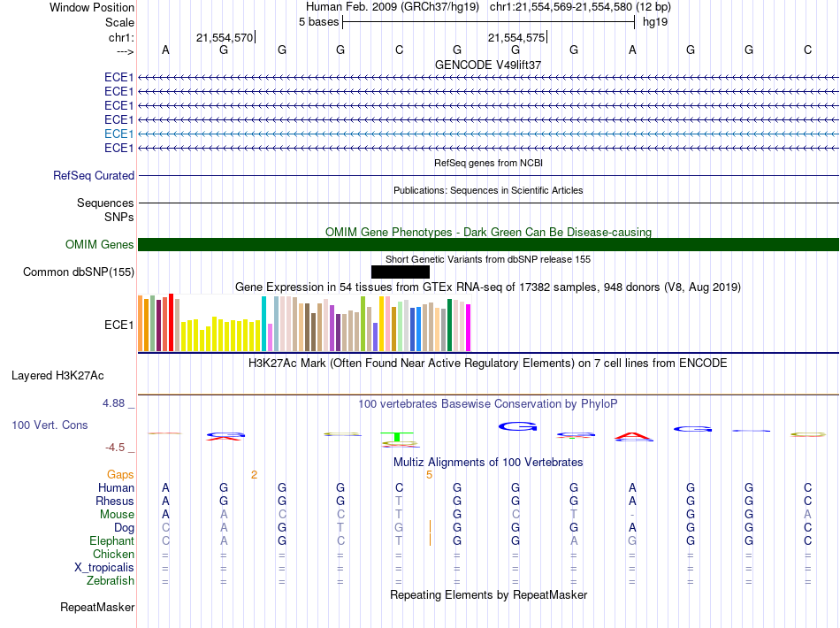The image size is (840, 628).
Task: Select the red bar in GTEx expression chart
Action: click(170, 323)
